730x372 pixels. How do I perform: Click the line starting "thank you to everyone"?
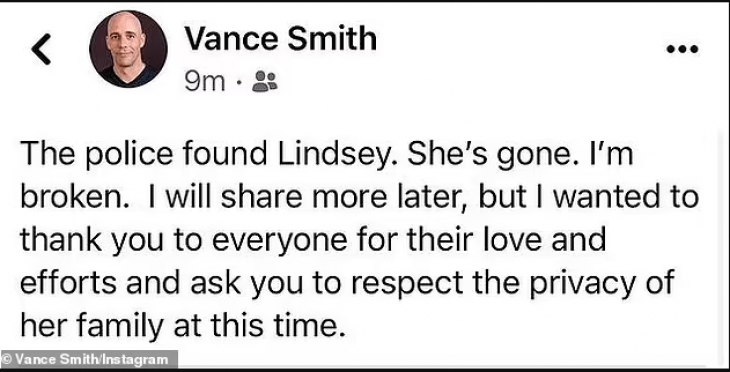pos(313,241)
